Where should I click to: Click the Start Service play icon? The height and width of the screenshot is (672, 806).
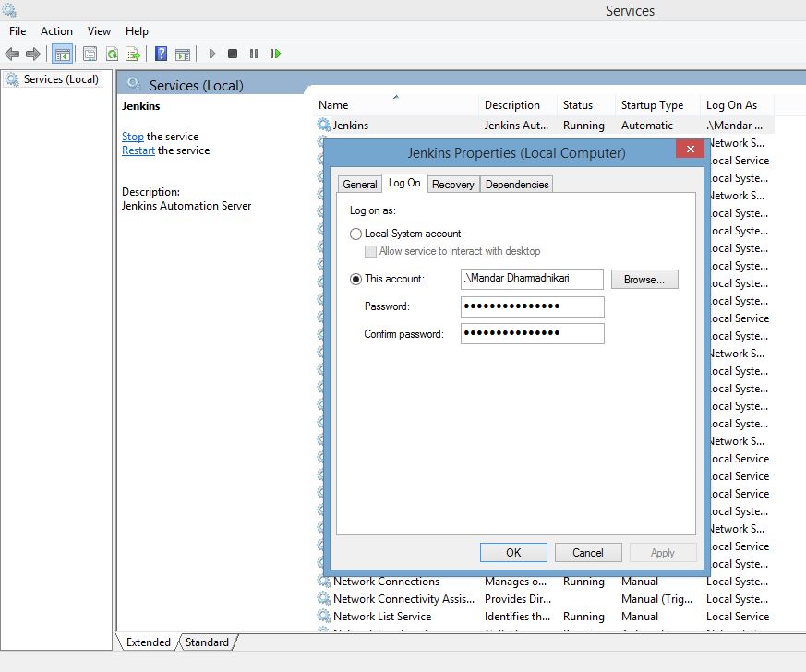[211, 54]
